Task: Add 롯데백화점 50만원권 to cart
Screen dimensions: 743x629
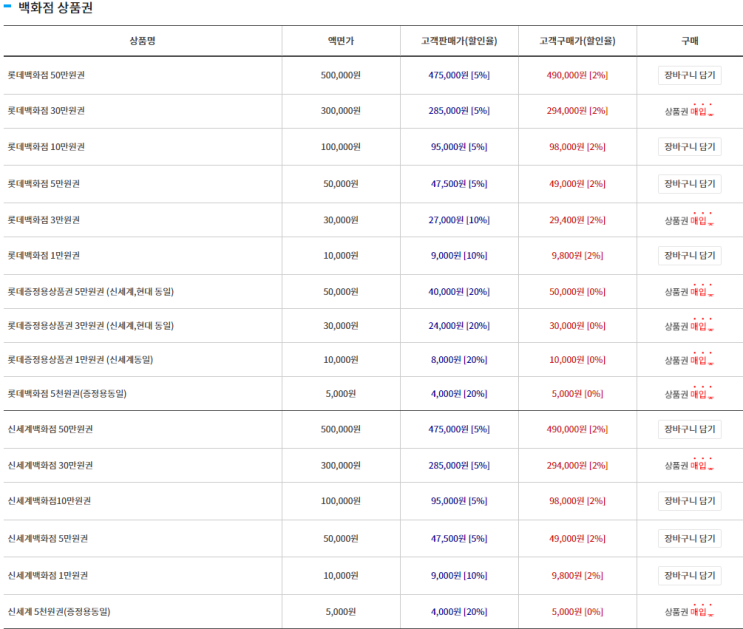Action: click(689, 75)
